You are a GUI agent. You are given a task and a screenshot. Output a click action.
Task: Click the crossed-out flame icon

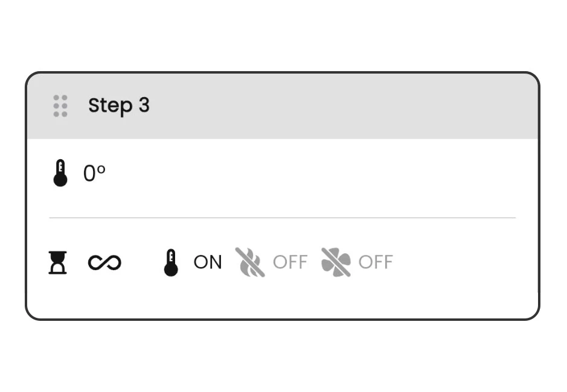(250, 262)
